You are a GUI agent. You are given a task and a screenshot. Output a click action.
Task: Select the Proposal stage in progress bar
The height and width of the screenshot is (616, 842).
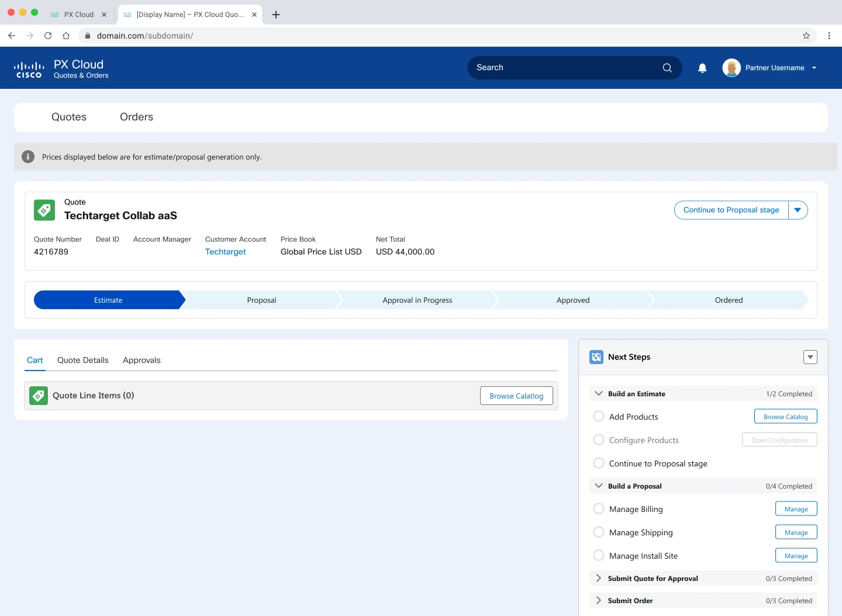click(x=261, y=300)
